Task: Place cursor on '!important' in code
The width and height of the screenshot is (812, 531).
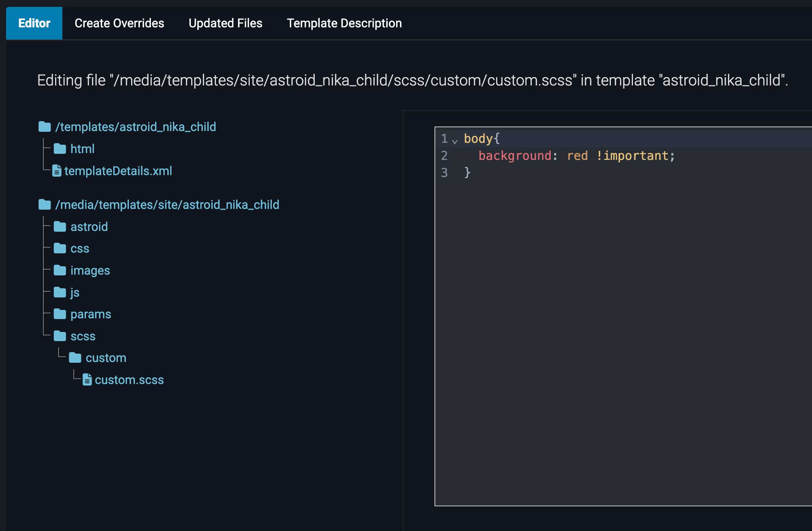Action: (632, 156)
